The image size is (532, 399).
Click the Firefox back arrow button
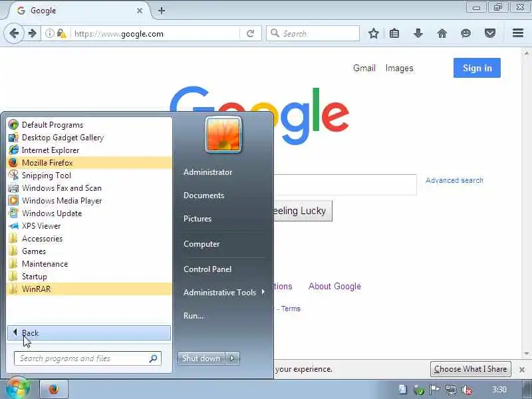[14, 34]
